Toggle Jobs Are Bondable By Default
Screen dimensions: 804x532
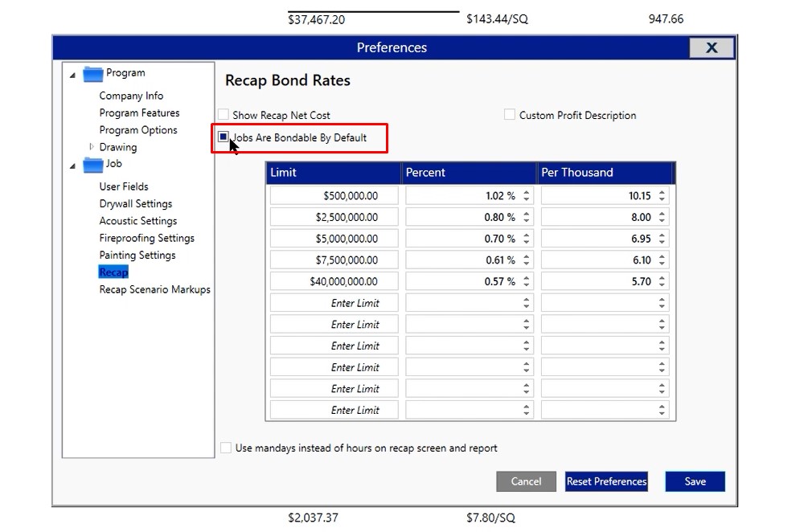224,137
